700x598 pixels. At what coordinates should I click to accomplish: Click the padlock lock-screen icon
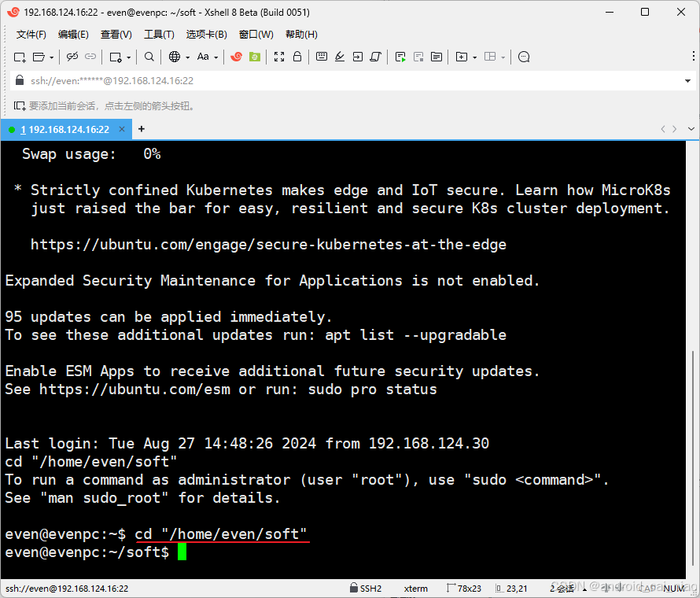coord(297,57)
